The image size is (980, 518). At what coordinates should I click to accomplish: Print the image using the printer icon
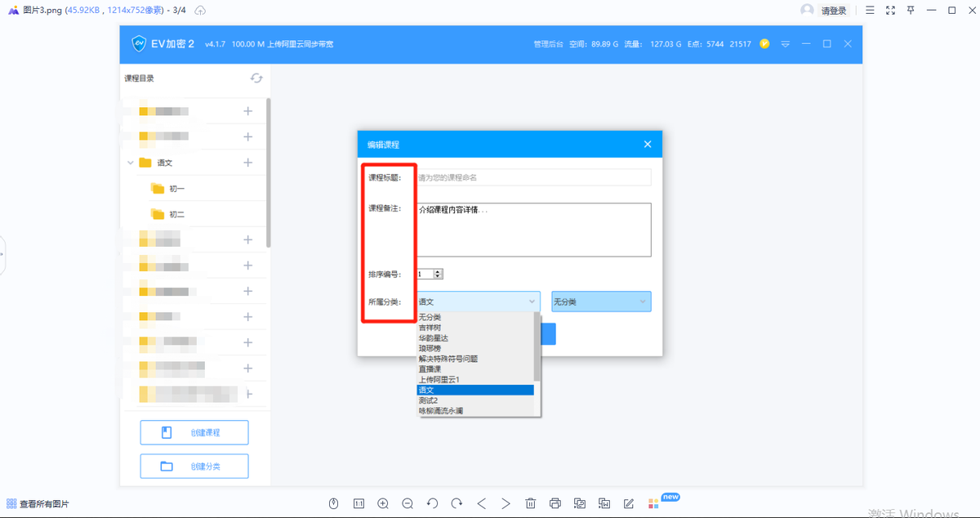[x=555, y=503]
